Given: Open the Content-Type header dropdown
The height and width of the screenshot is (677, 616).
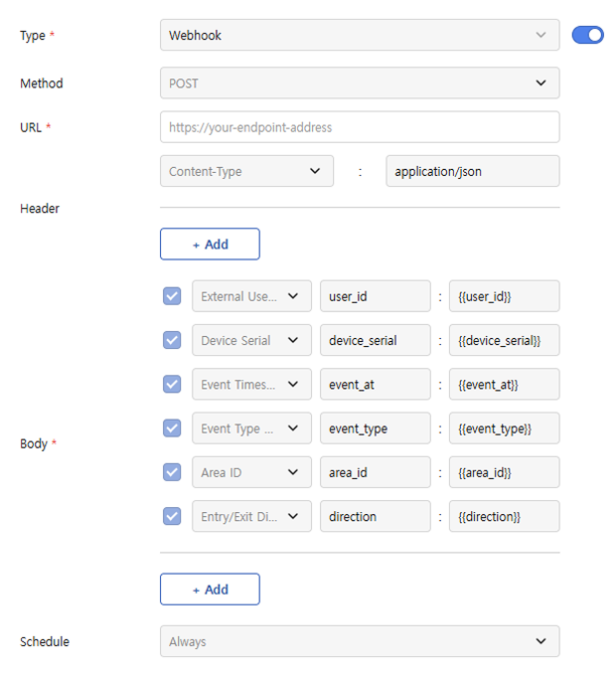Looking at the screenshot, I should point(246,171).
